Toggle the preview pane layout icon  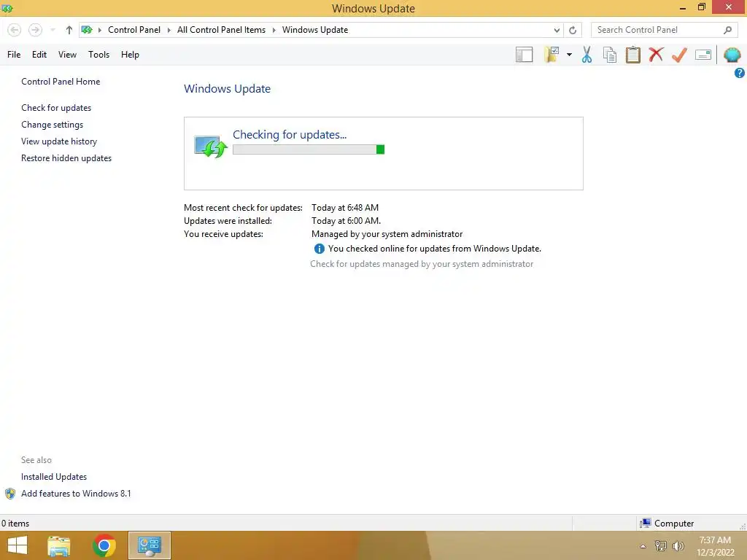524,55
